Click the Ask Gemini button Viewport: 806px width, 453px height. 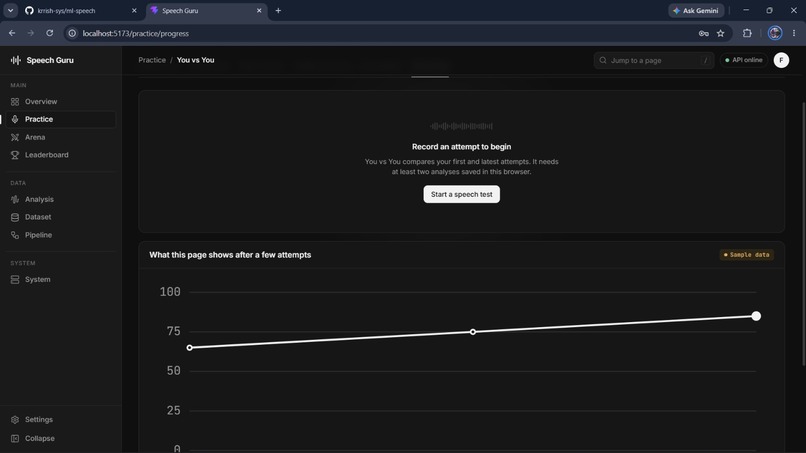click(695, 10)
